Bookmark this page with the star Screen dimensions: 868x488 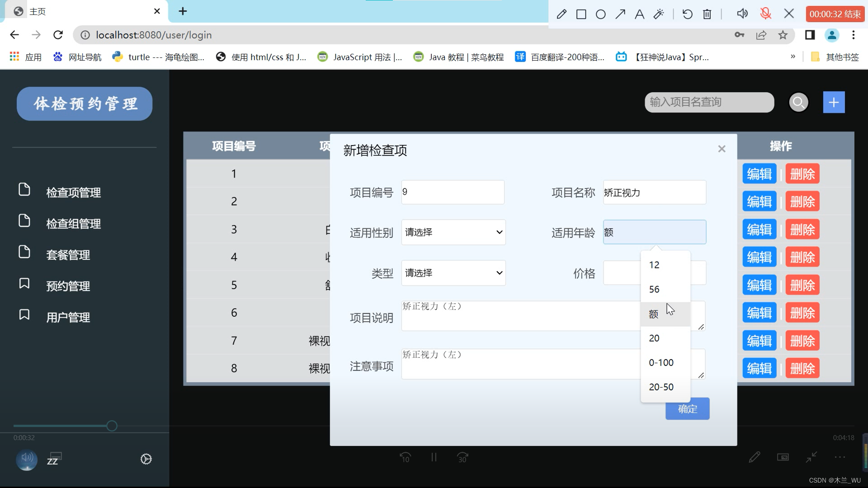click(783, 35)
